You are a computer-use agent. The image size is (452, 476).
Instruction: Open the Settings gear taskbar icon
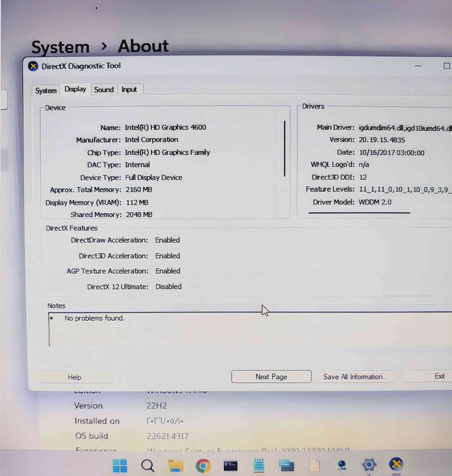pos(369,465)
